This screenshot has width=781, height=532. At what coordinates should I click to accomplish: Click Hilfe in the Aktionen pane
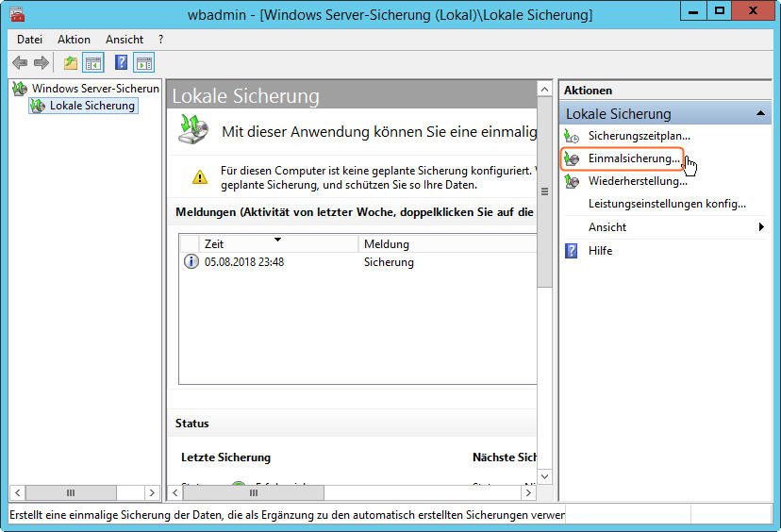pyautogui.click(x=600, y=251)
